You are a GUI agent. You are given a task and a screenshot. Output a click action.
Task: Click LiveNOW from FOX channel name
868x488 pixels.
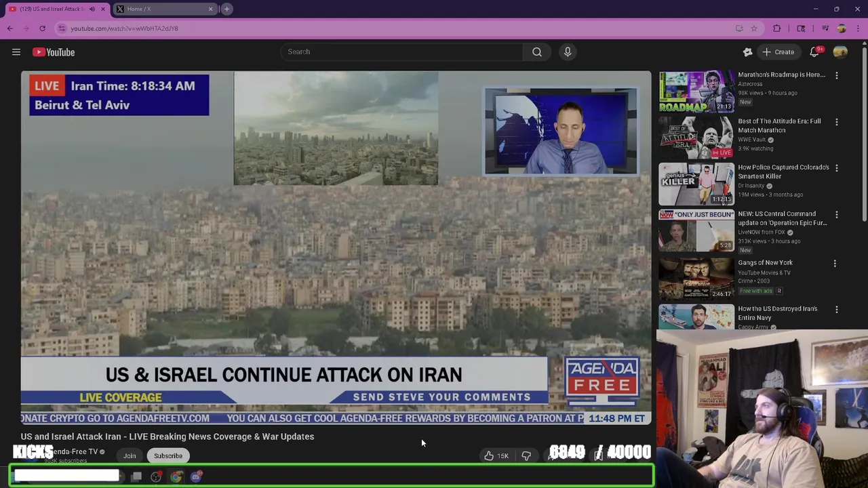(762, 232)
